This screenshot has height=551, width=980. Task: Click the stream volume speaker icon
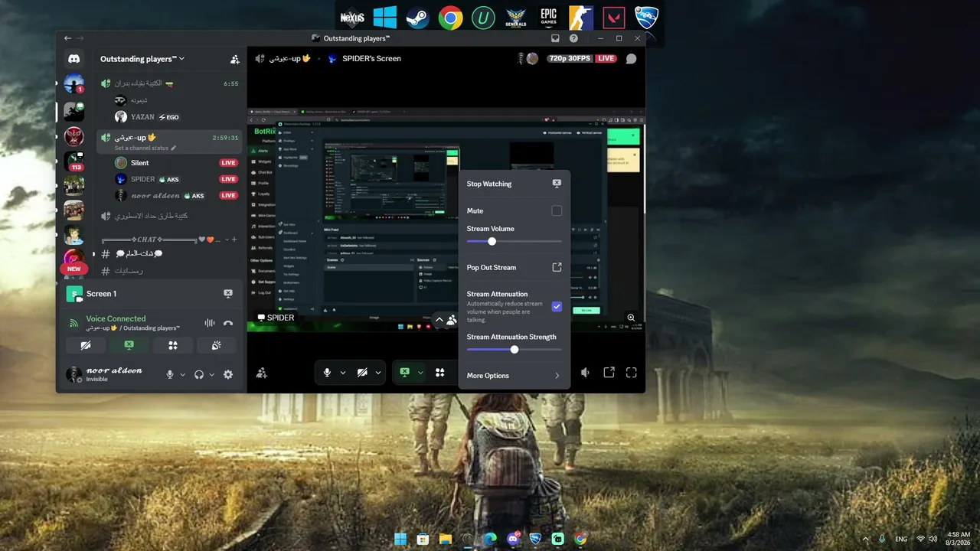[x=585, y=373]
